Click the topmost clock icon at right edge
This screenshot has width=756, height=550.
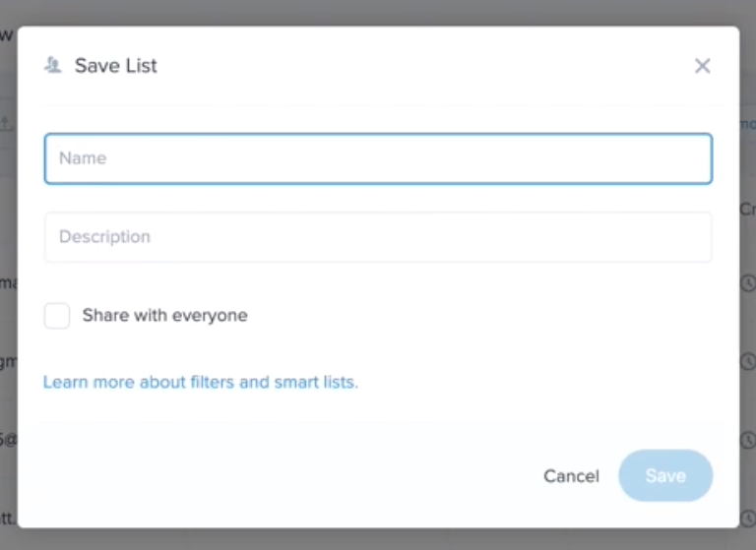(x=747, y=283)
